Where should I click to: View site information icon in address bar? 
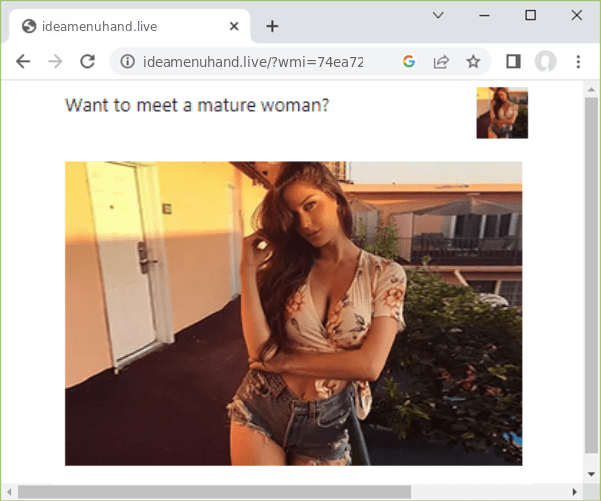tap(128, 62)
